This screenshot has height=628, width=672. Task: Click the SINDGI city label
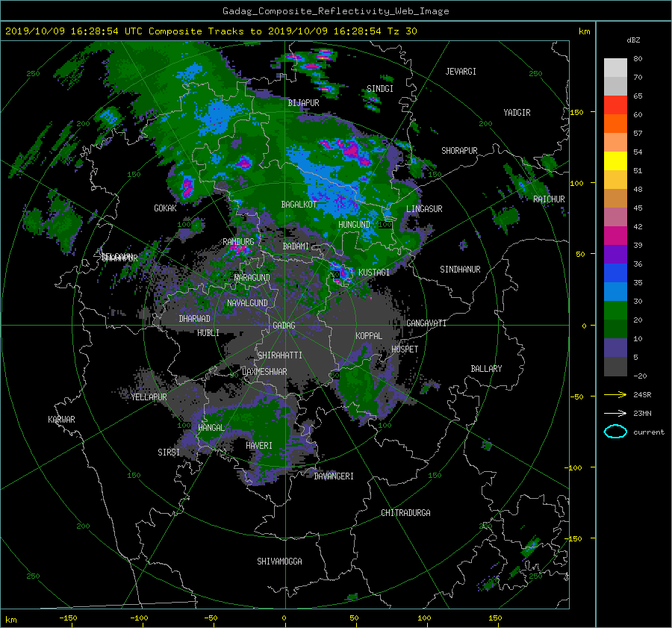point(380,89)
